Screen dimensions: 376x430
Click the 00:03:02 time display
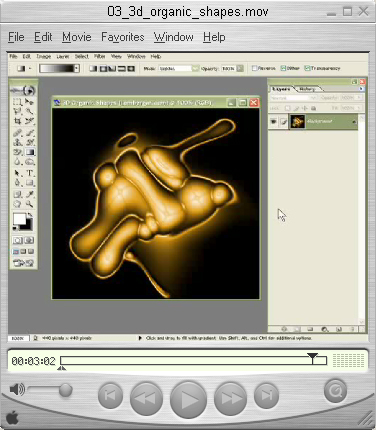33,361
